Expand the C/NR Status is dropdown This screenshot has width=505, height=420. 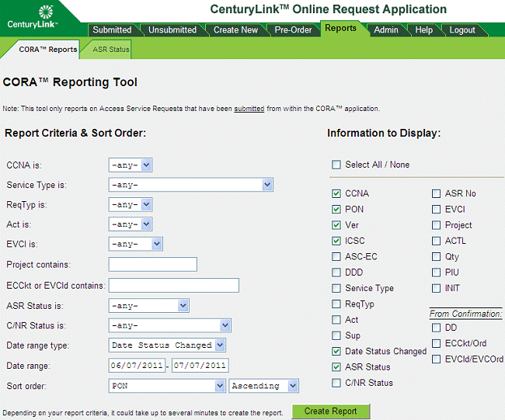[x=169, y=325]
